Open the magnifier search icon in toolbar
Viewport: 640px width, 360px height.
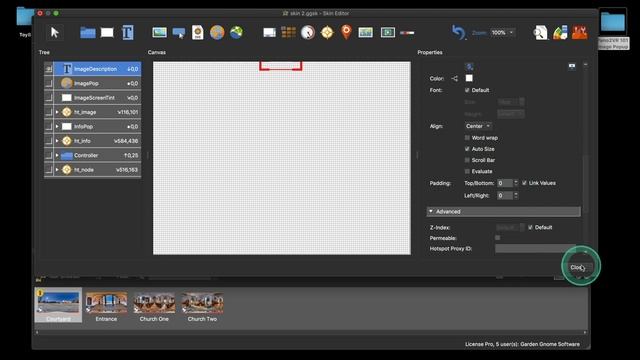(x=540, y=32)
